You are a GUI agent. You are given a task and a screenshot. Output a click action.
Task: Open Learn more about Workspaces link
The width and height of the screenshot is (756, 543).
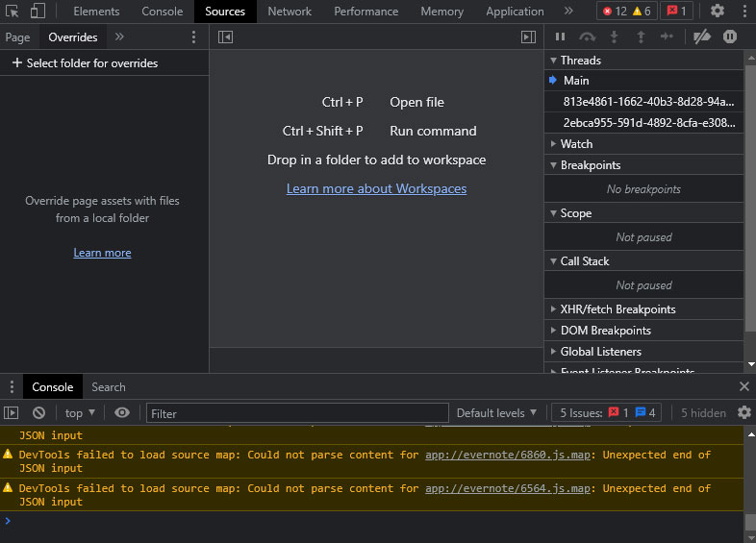[x=376, y=188]
